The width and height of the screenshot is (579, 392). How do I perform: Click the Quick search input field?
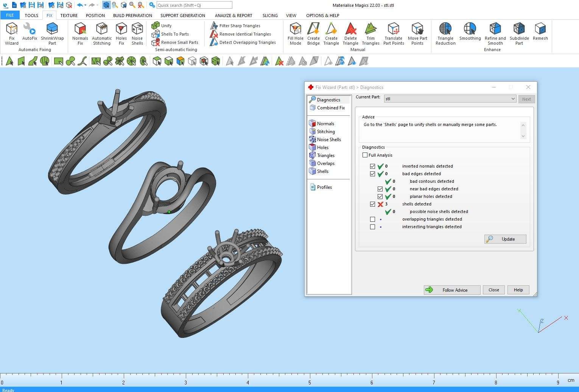(x=194, y=5)
